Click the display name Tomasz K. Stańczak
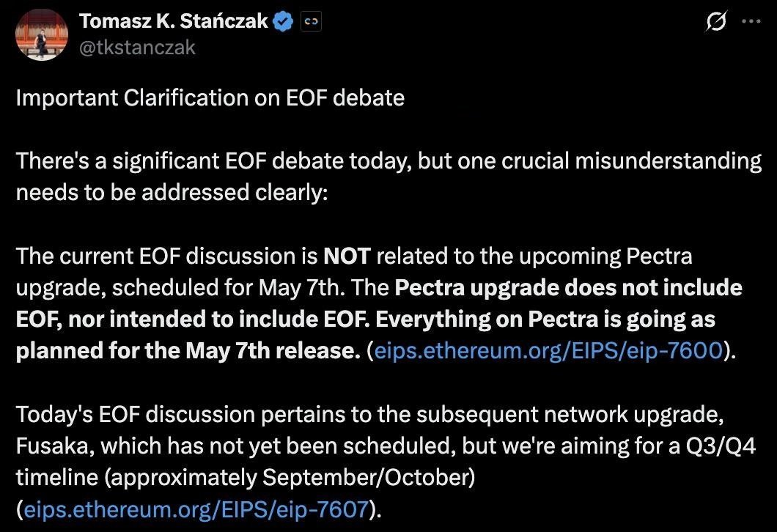The height and width of the screenshot is (532, 777). 174,21
